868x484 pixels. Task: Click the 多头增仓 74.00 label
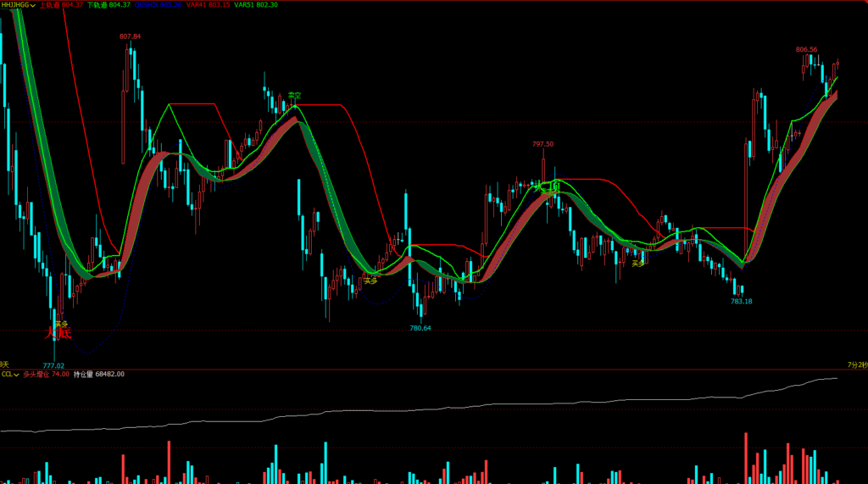coord(46,374)
